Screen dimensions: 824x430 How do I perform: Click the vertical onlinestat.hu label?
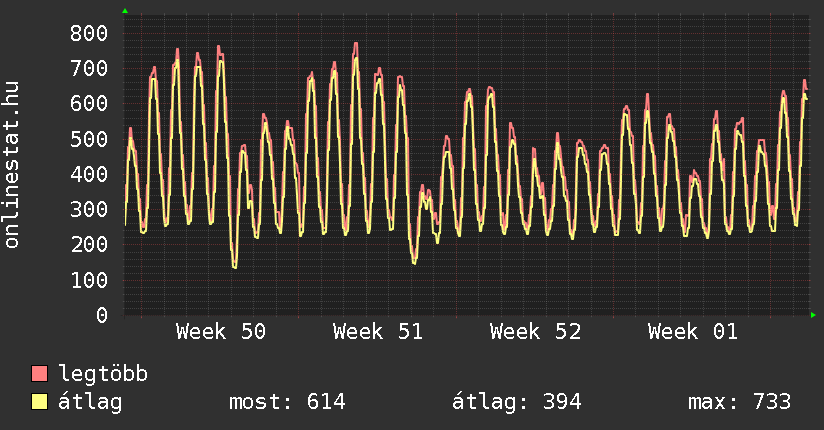tap(13, 164)
